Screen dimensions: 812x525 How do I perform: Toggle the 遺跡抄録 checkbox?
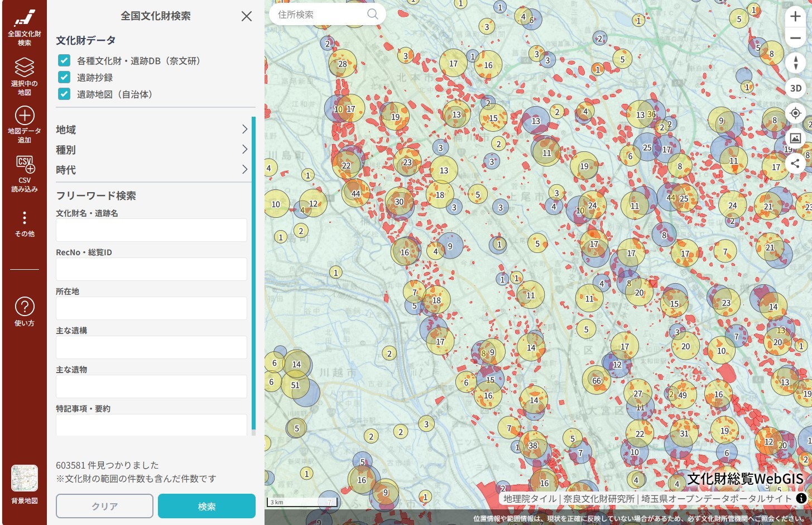coord(64,78)
